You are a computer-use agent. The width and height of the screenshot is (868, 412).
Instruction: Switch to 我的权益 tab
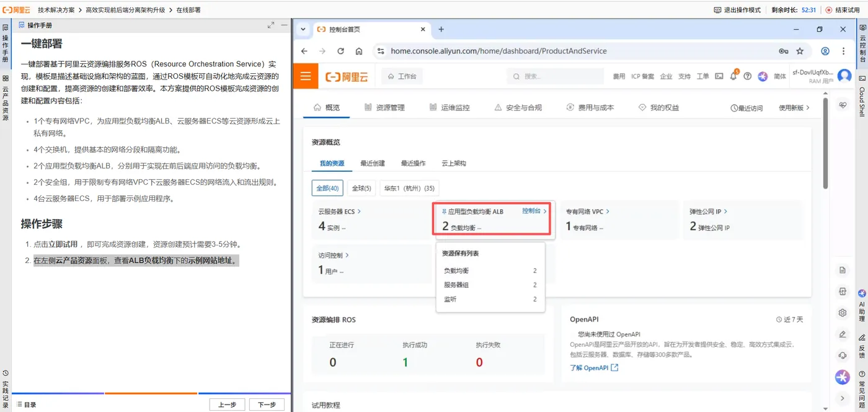click(658, 107)
